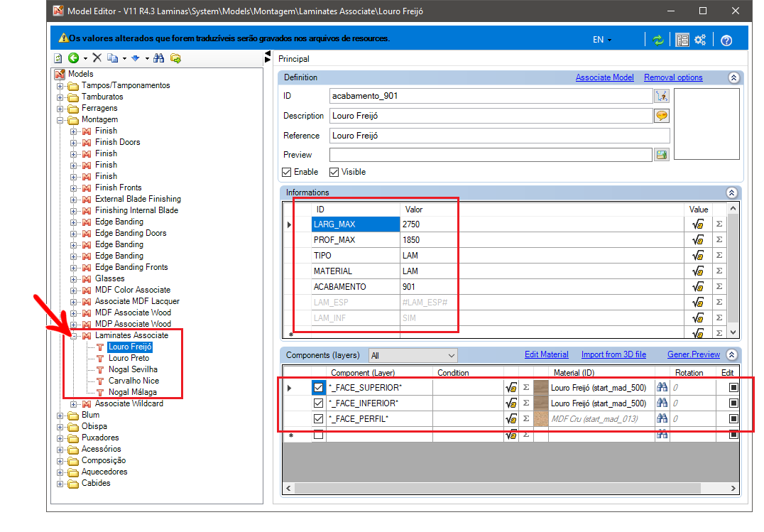Image resolution: width=764 pixels, height=532 pixels.
Task: Click the green back arrow icon
Action: point(74,58)
